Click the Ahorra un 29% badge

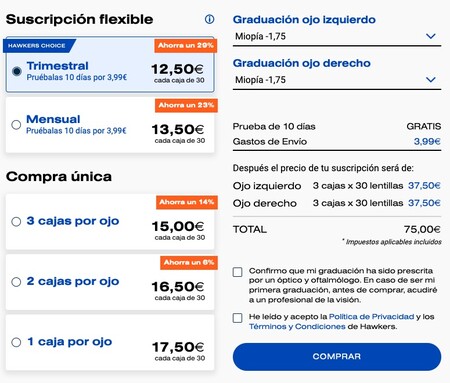click(x=186, y=46)
